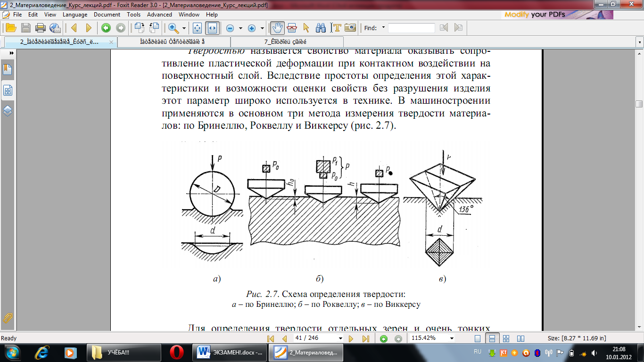The height and width of the screenshot is (362, 644).
Task: Open the Language menu
Action: click(75, 15)
